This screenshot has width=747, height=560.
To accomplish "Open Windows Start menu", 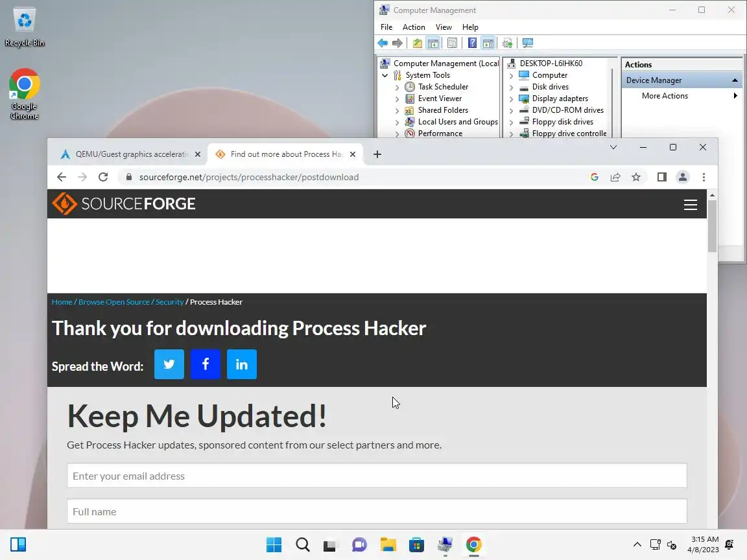I will coord(274,544).
